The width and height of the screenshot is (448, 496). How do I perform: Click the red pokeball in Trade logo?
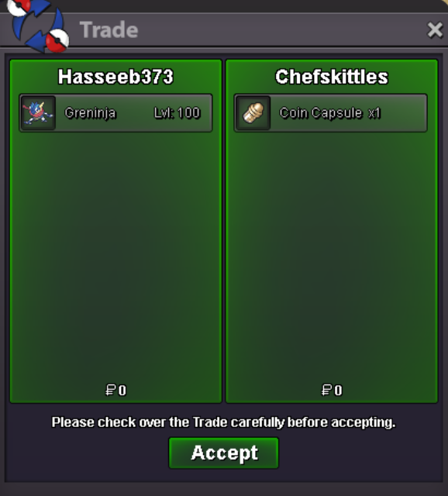click(57, 41)
